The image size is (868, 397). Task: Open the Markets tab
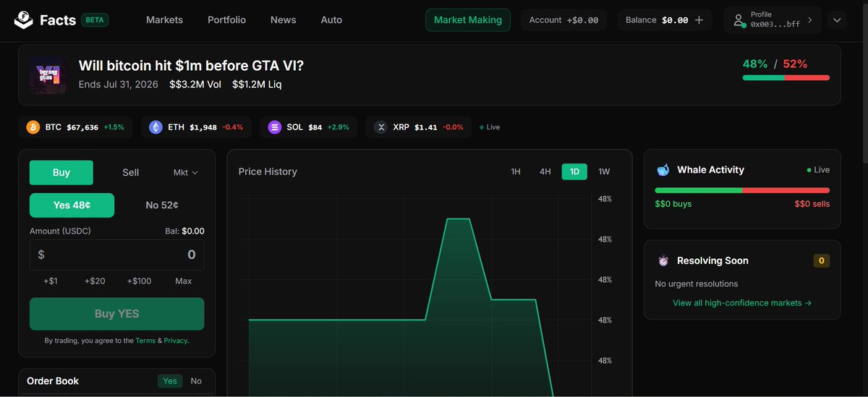[x=164, y=20]
